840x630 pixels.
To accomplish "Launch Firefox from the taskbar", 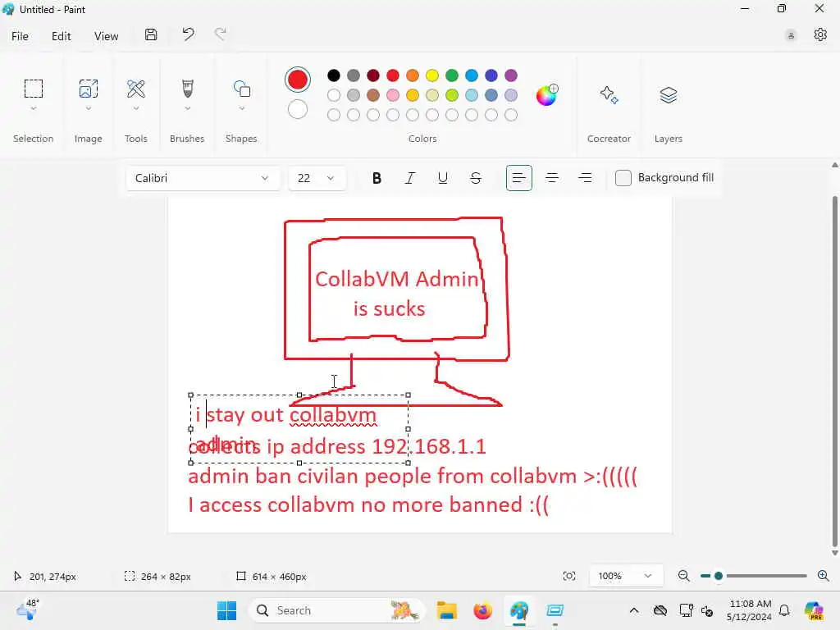I will (x=482, y=610).
